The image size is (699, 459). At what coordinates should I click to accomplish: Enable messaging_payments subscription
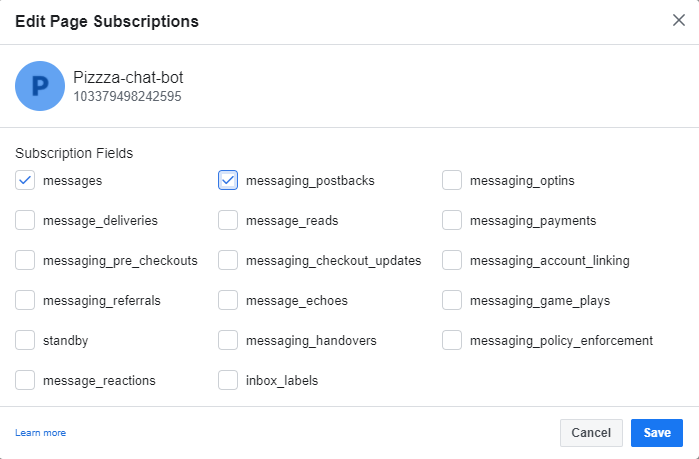[x=452, y=221]
